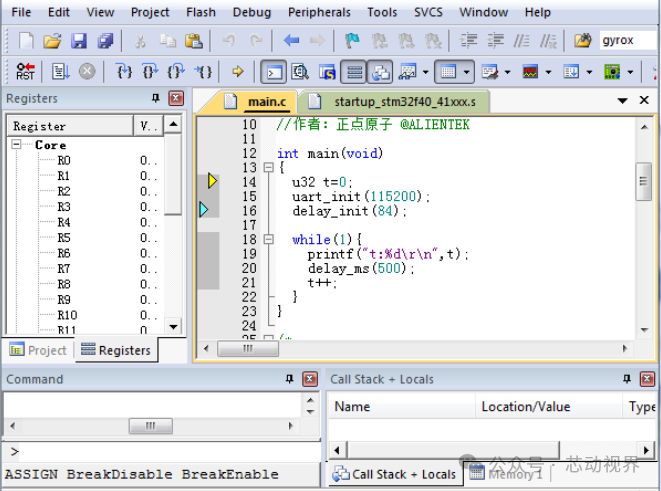
Task: Select the Registers bottom tab
Action: (x=116, y=350)
